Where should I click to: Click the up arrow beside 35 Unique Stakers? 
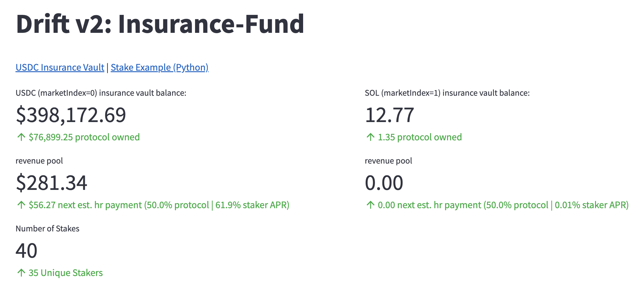(21, 273)
